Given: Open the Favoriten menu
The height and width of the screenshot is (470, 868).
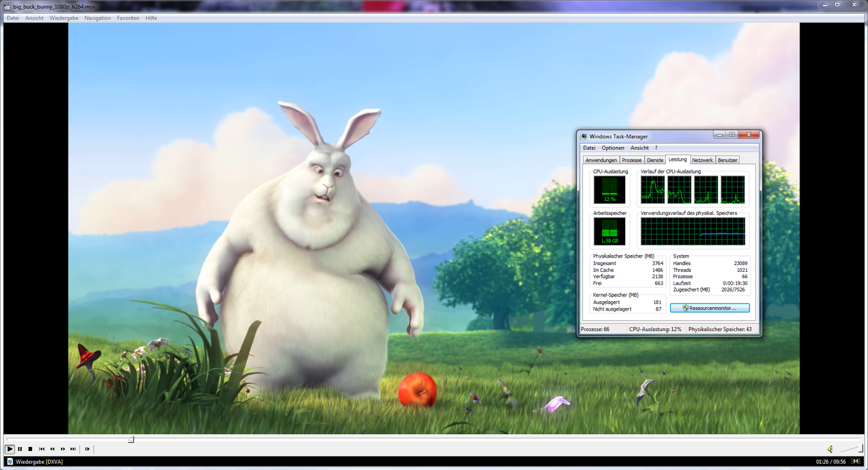Looking at the screenshot, I should tap(129, 18).
